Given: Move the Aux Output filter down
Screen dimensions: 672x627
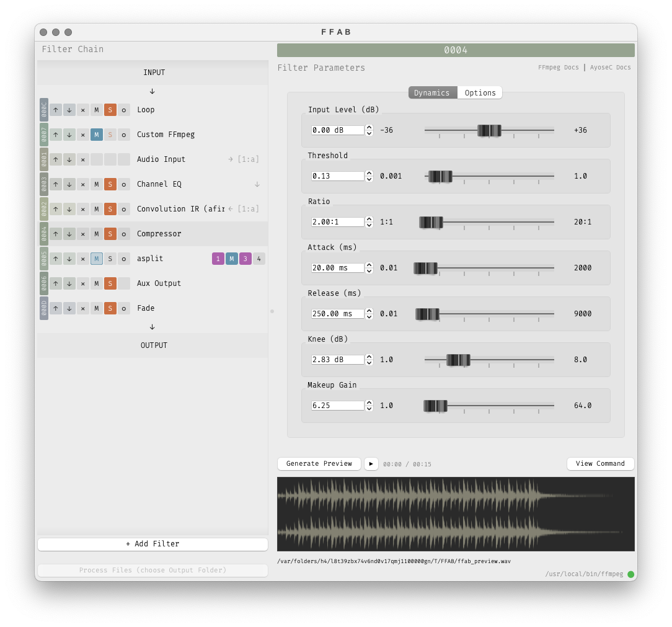Looking at the screenshot, I should tap(69, 283).
